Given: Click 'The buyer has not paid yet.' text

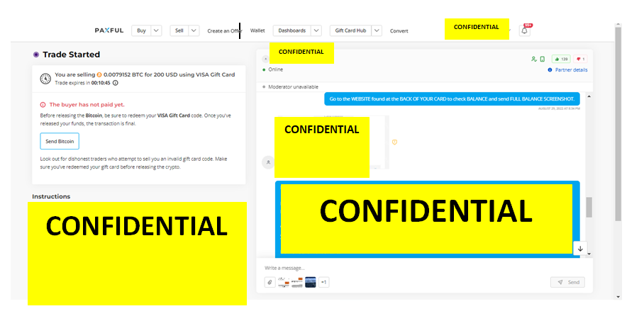Looking at the screenshot, I should (87, 105).
